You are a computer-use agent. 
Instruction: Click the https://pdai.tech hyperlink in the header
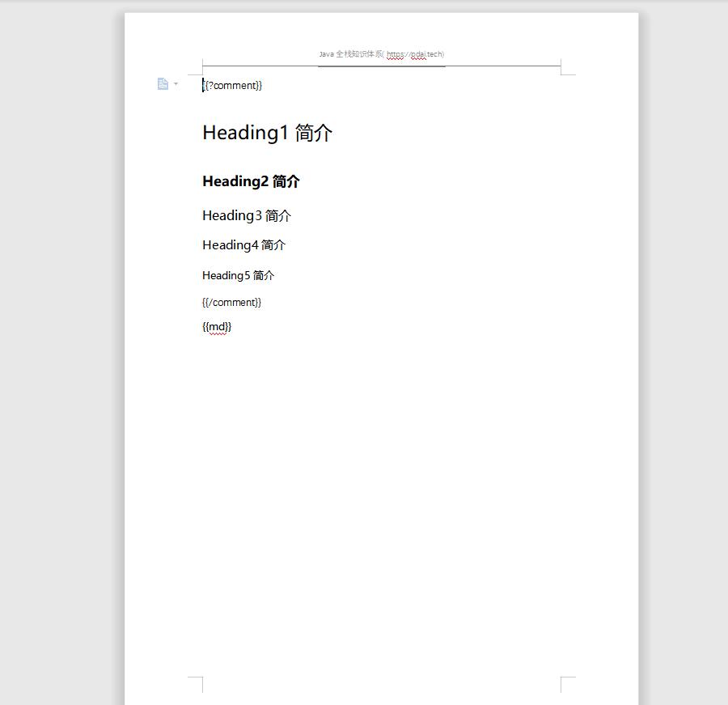coord(413,54)
